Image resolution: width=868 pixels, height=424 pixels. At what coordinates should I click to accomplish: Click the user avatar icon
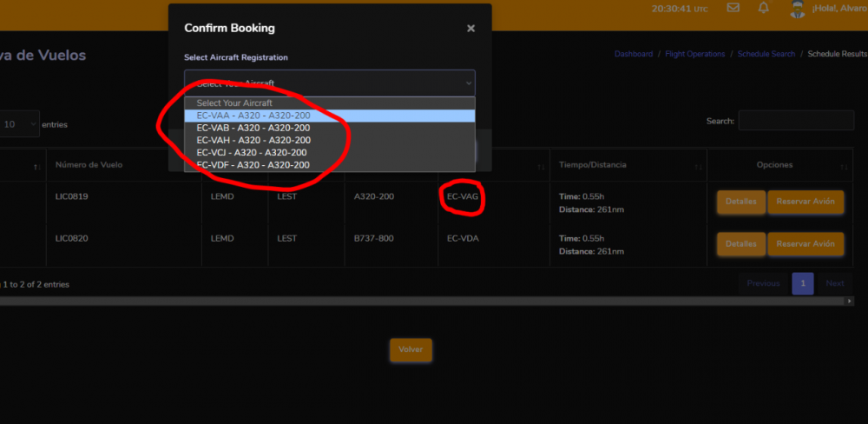pyautogui.click(x=798, y=10)
